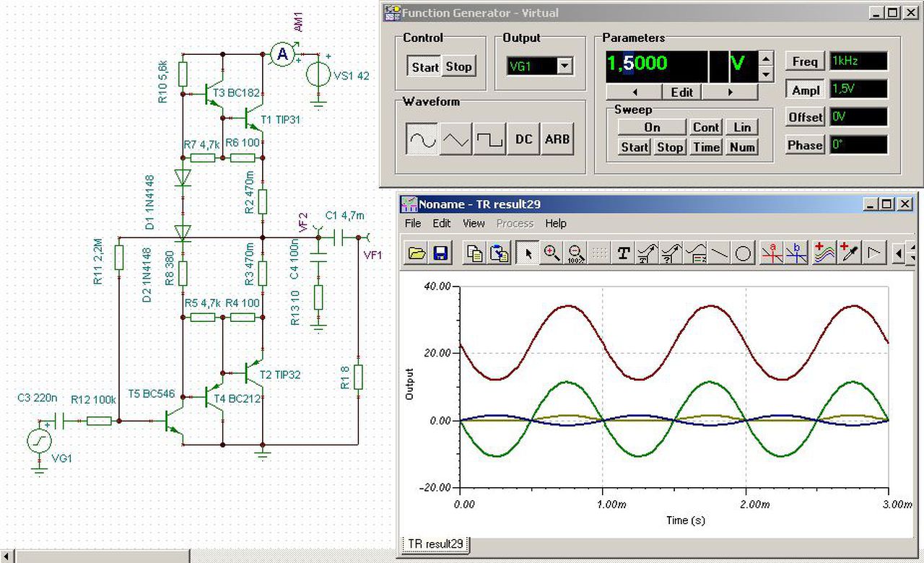924x563 pixels.
Task: Click the 1kHz frequency value field
Action: coord(858,61)
